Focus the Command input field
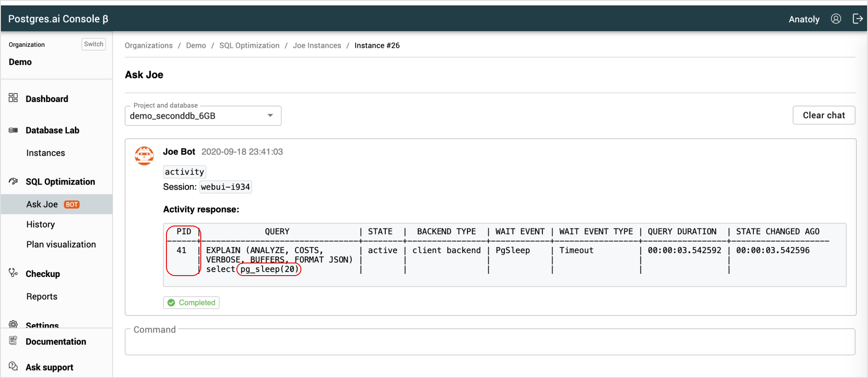This screenshot has width=868, height=378. [490, 342]
